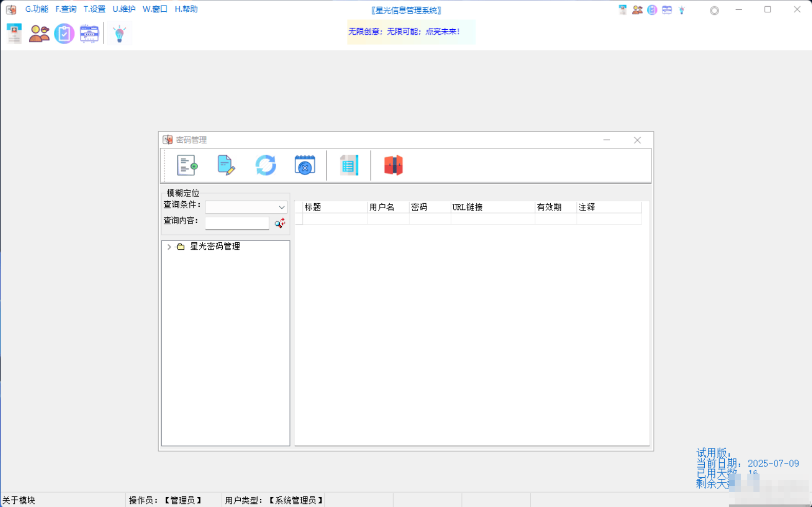Open the U.维护 menu
This screenshot has width=812, height=507.
[124, 9]
